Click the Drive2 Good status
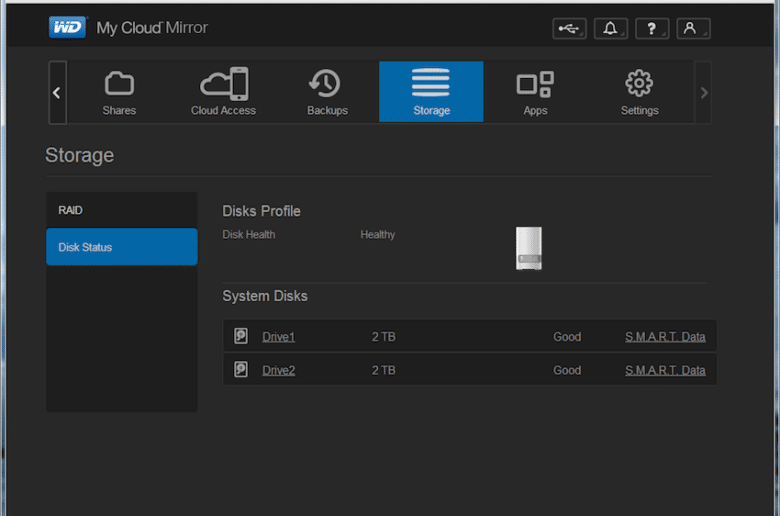The width and height of the screenshot is (780, 516). 567,370
